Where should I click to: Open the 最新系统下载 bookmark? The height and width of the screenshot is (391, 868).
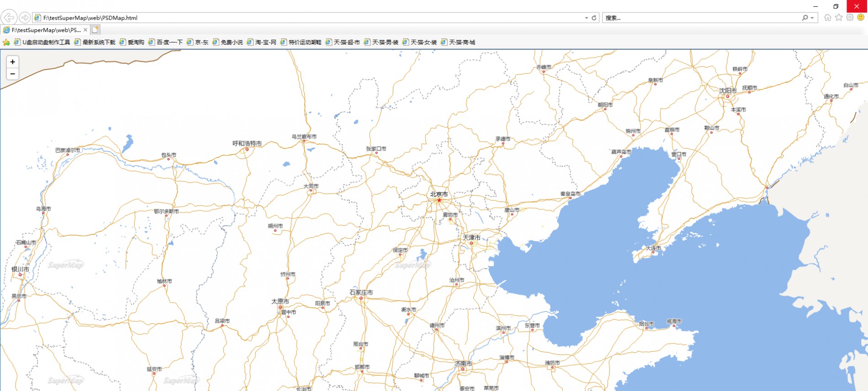tap(95, 42)
